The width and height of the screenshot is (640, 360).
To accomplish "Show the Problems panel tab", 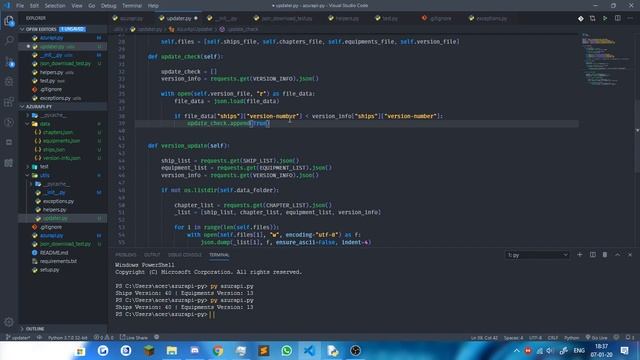I will (126, 255).
